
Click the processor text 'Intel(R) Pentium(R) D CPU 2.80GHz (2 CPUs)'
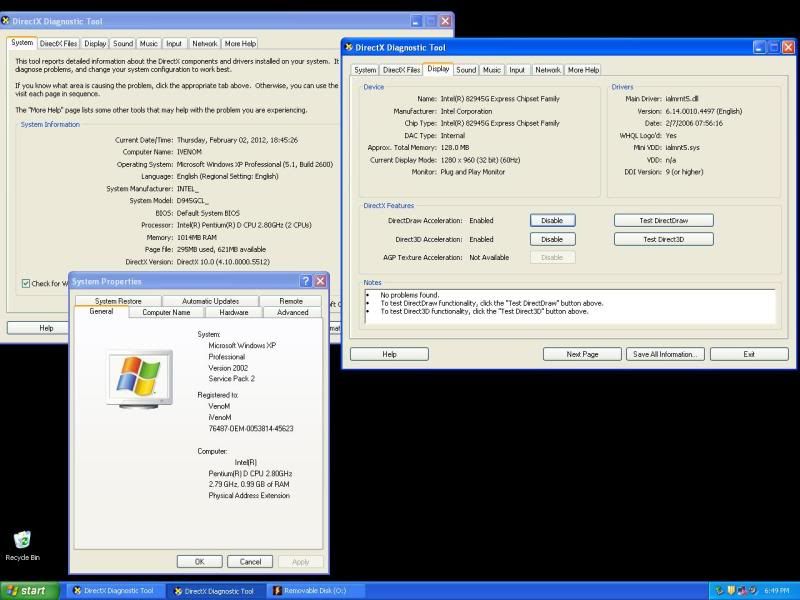pyautogui.click(x=244, y=225)
